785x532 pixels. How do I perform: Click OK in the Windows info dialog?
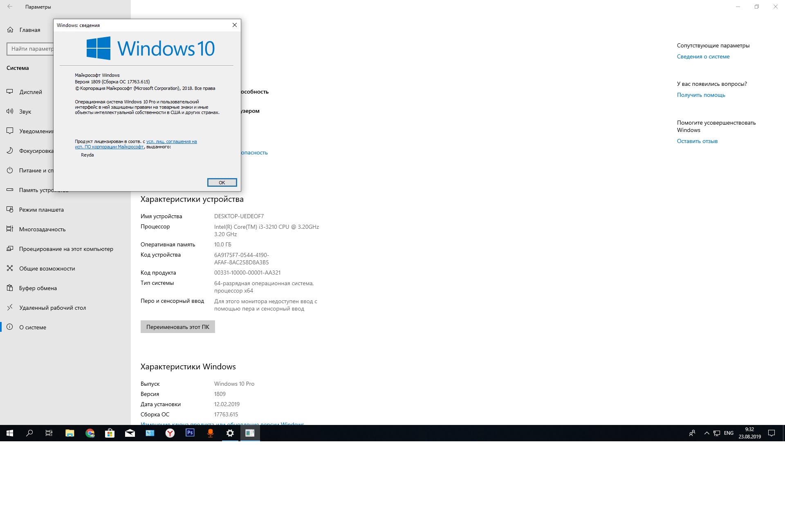pos(222,183)
